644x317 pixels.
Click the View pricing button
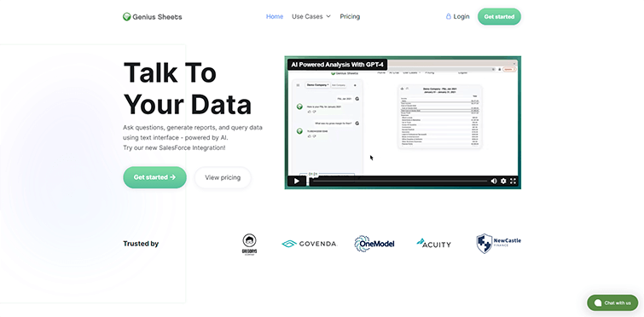point(223,177)
